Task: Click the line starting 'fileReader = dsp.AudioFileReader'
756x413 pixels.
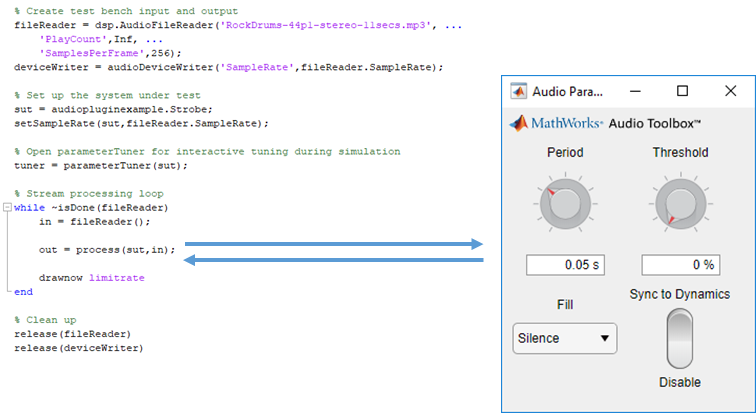Action: [x=238, y=25]
